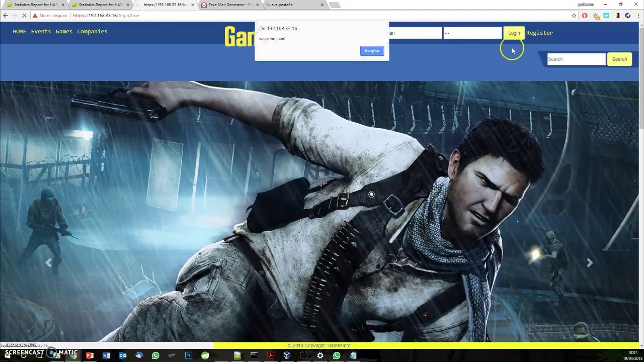Screen dimensions: 644x362
Task: Open the Companies navigation item
Action: click(92, 31)
